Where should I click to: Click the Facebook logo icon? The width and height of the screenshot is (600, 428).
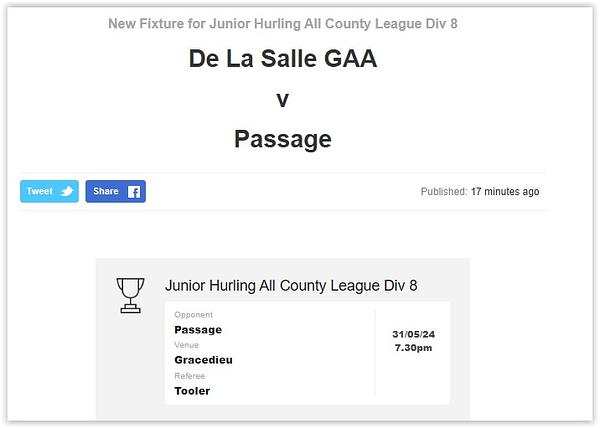134,192
